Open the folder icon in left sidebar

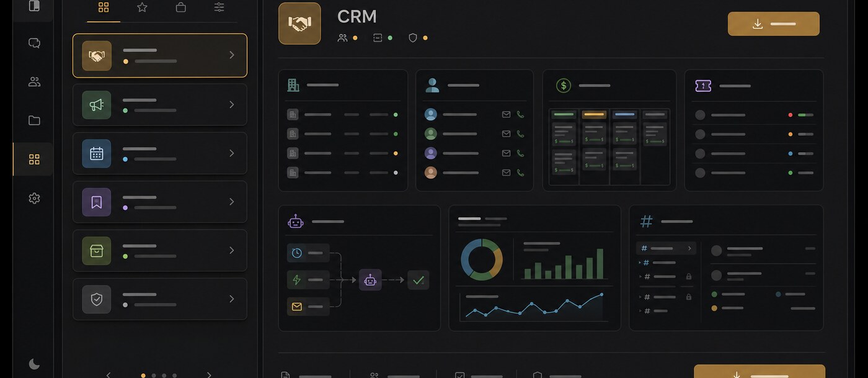(x=34, y=120)
